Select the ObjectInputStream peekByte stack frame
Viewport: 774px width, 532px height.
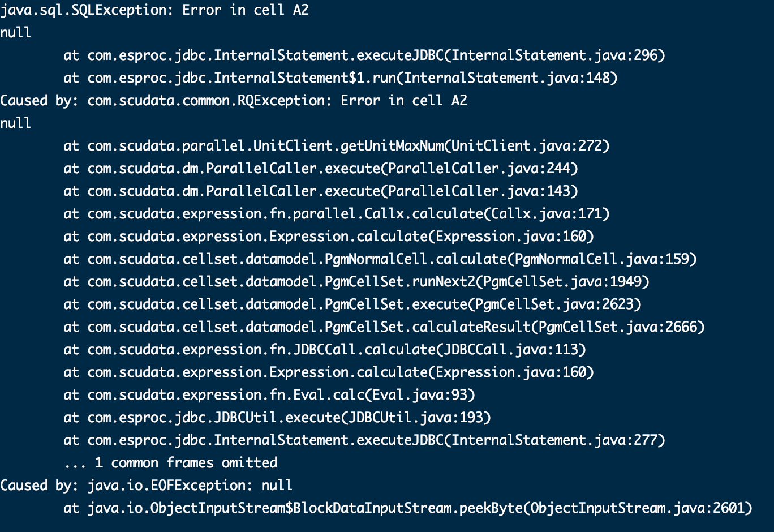pyautogui.click(x=407, y=508)
